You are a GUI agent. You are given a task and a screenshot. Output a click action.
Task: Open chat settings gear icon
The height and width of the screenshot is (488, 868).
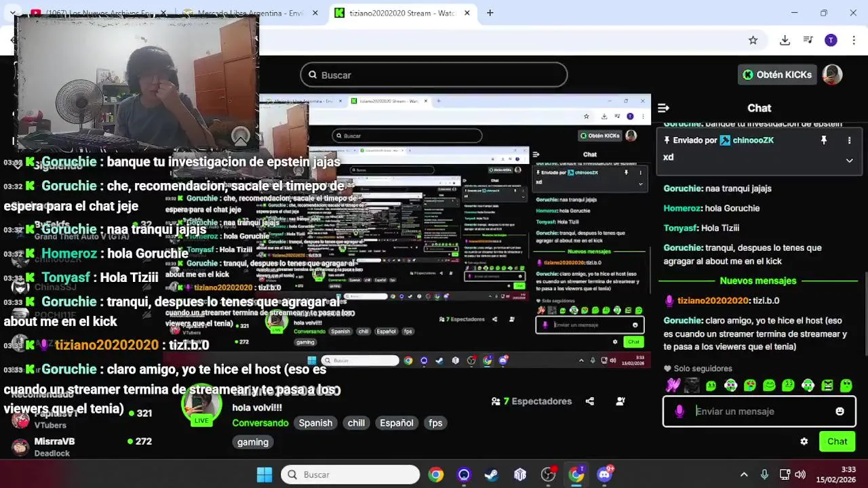point(804,441)
